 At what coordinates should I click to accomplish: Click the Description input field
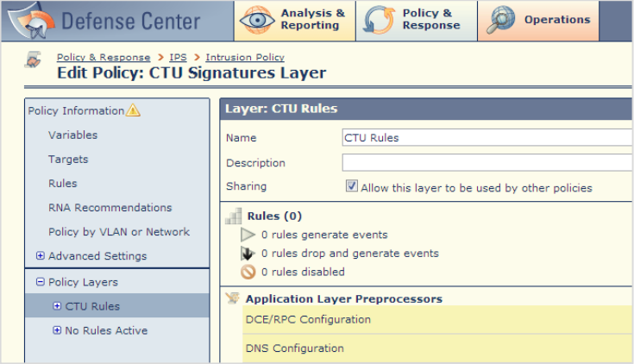pos(487,162)
